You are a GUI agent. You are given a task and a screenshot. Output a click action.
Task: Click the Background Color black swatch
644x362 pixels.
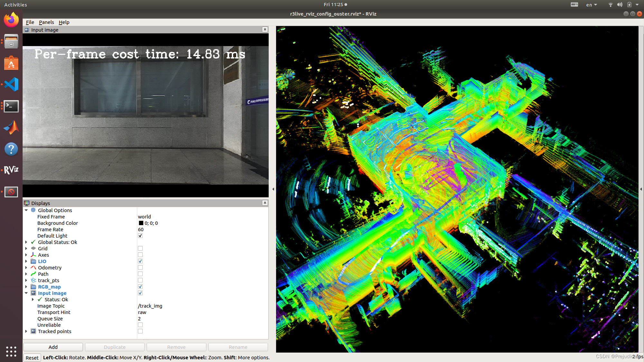pyautogui.click(x=141, y=223)
